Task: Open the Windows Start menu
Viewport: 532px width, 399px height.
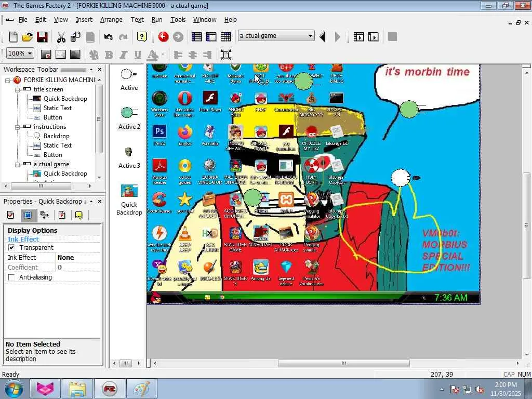Action: (x=14, y=389)
